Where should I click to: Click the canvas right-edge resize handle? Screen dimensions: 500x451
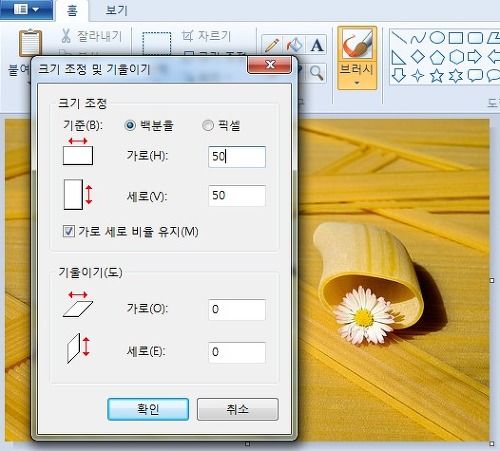[x=492, y=280]
